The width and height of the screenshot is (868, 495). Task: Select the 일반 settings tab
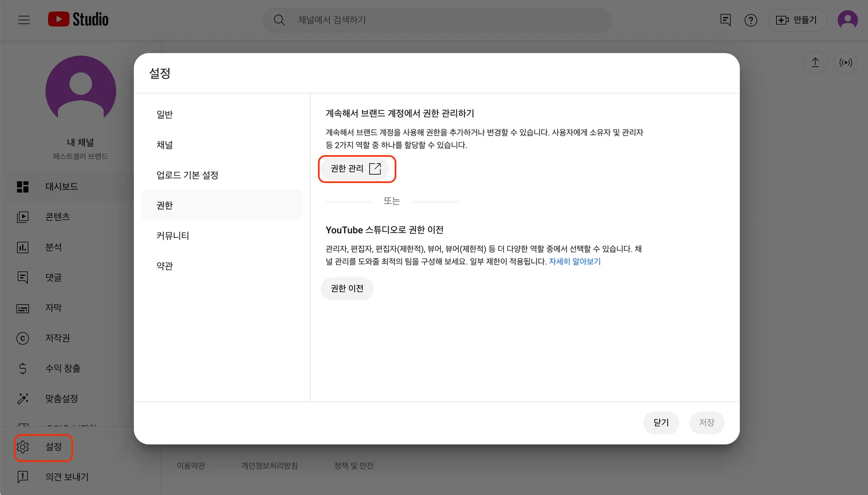(x=165, y=114)
